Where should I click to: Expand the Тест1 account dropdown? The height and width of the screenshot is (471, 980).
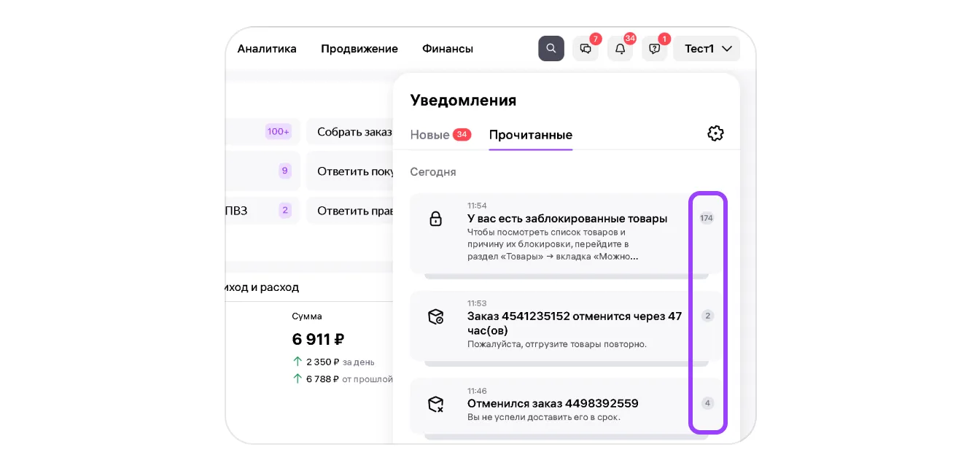[707, 49]
